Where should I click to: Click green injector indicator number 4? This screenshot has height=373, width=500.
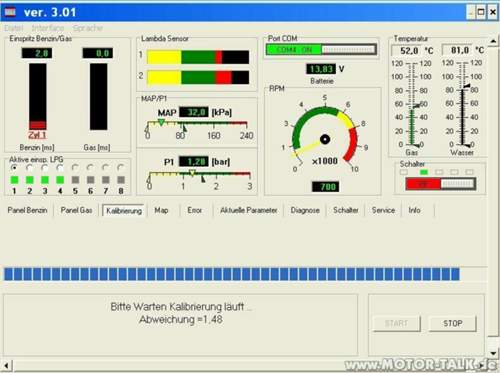tap(60, 180)
